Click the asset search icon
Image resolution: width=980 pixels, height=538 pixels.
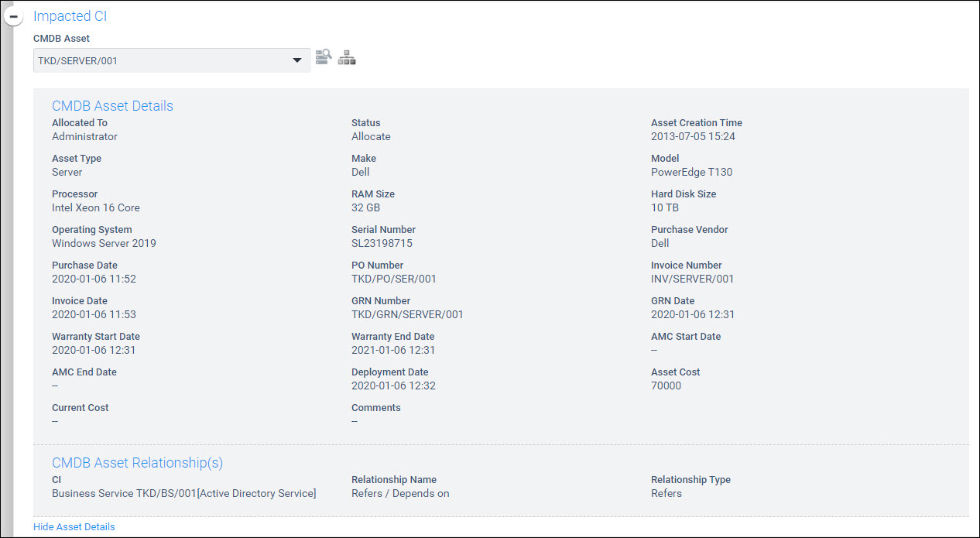click(324, 57)
